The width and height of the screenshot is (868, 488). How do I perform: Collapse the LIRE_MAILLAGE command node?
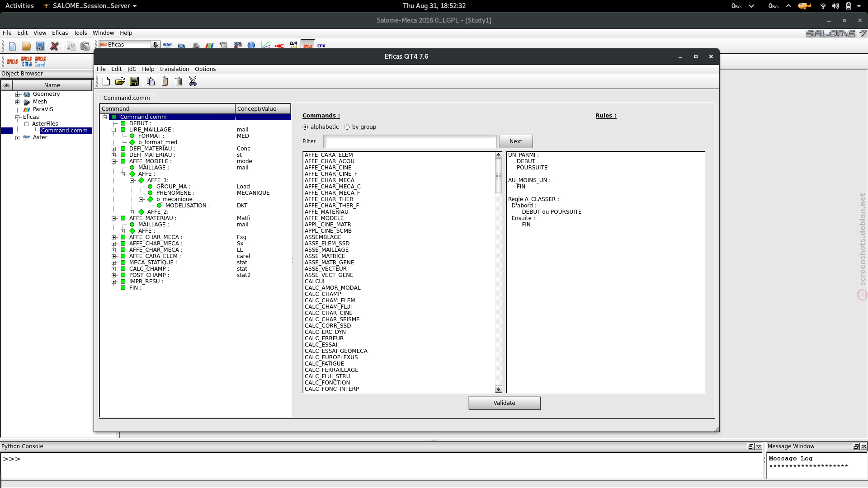114,130
